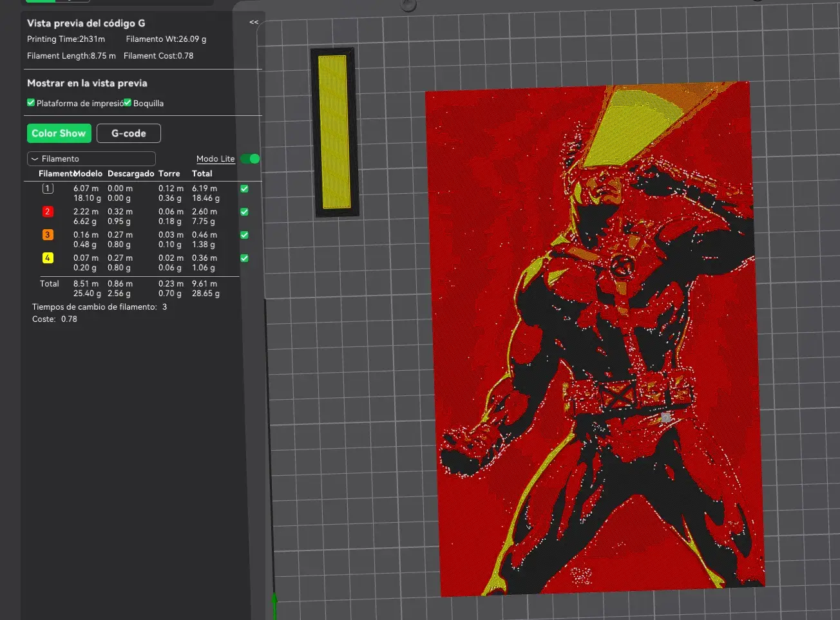Select the filament 2 red color swatch
840x620 pixels.
coord(48,212)
